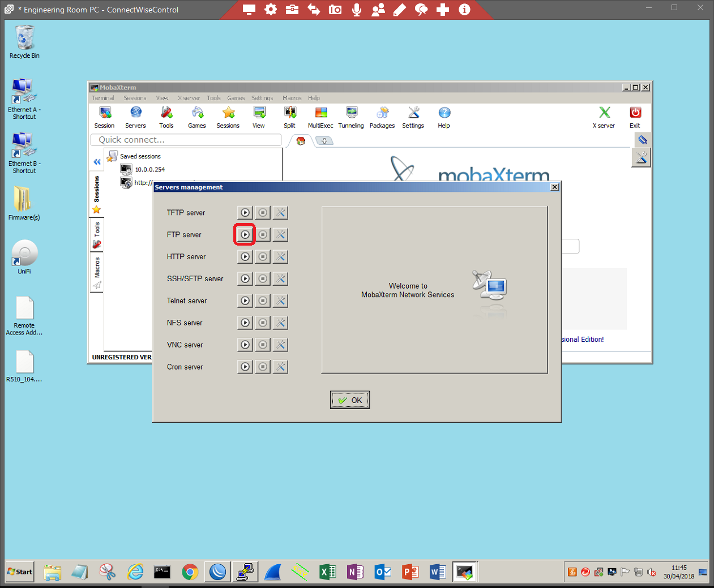Screen dimensions: 714x588
Task: Open Google Chrome from the taskbar
Action: (x=190, y=572)
